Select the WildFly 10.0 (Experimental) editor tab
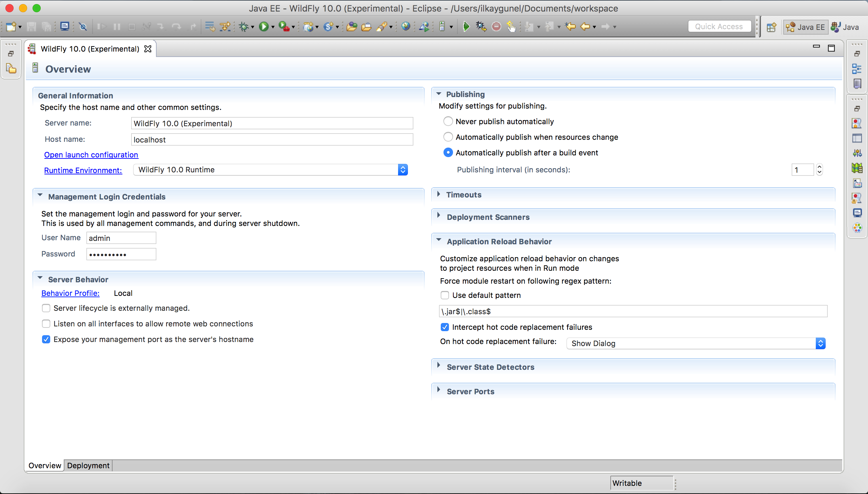Screen dimensions: 868x494 click(x=90, y=49)
